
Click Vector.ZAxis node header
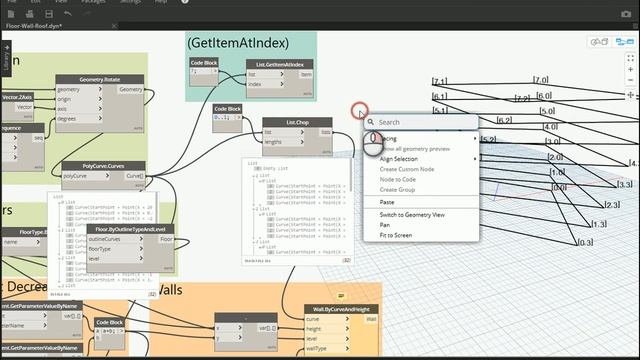[18, 97]
